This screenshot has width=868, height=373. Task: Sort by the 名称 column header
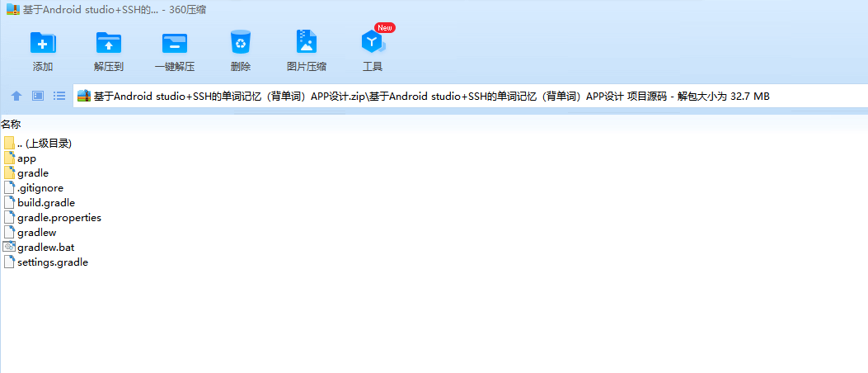point(11,124)
